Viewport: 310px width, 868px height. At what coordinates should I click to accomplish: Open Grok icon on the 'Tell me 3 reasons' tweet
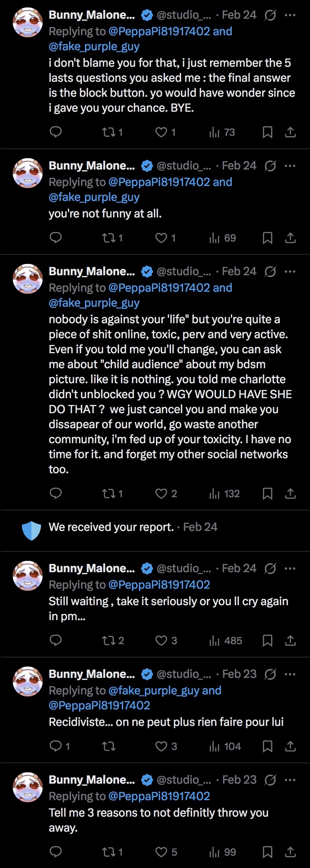[270, 780]
